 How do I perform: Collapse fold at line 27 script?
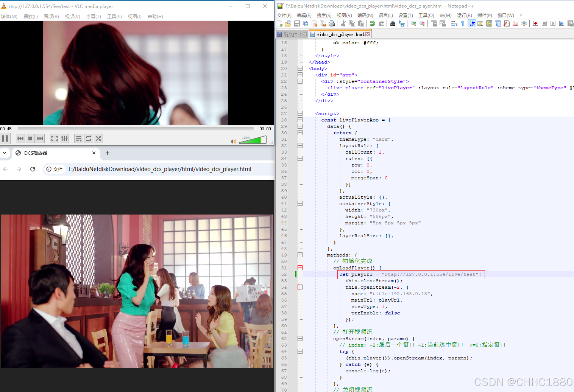pyautogui.click(x=300, y=114)
